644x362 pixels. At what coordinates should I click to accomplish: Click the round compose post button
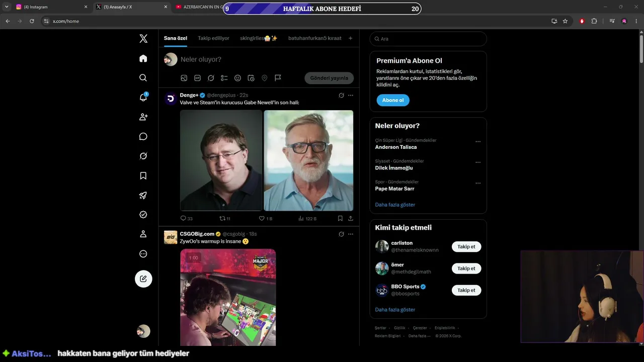click(143, 279)
